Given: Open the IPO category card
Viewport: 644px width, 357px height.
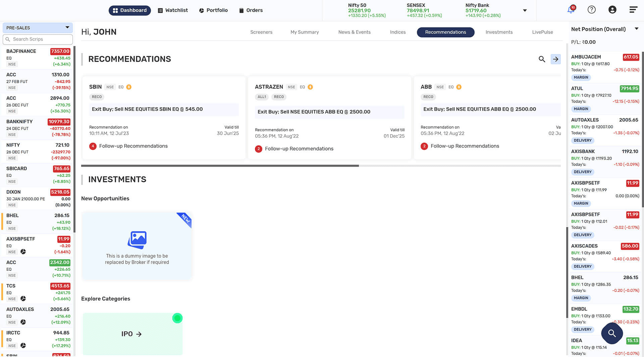Looking at the screenshot, I should click(x=132, y=334).
